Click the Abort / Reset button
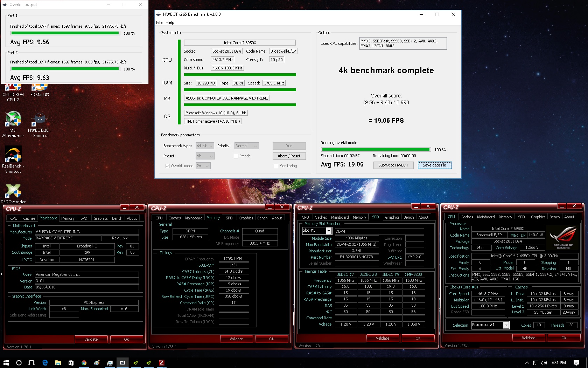 (289, 156)
